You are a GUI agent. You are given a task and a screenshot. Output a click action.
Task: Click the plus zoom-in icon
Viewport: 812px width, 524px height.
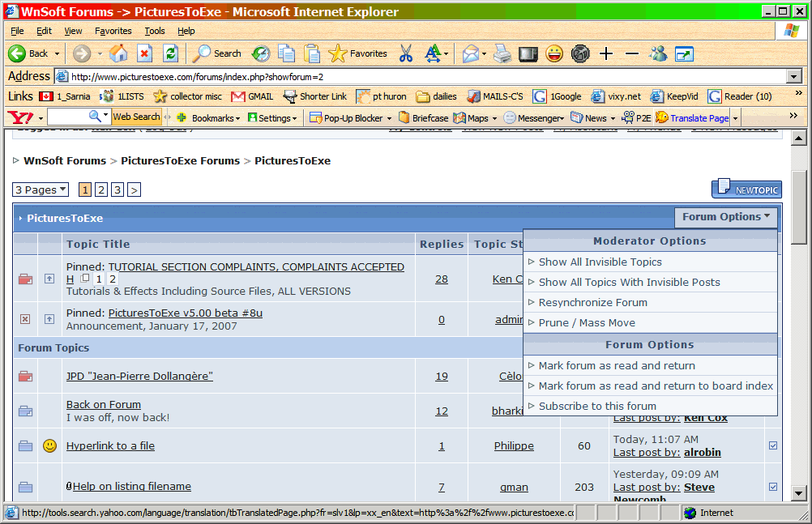click(x=606, y=53)
